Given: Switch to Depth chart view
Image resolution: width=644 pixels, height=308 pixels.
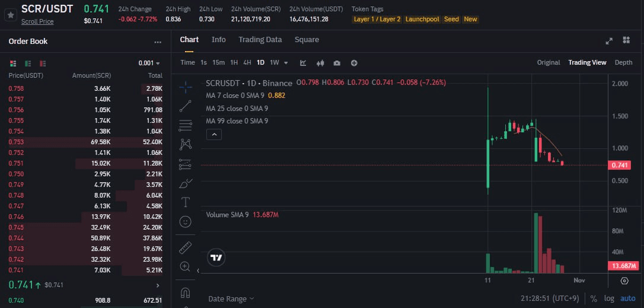Looking at the screenshot, I should [x=623, y=62].
